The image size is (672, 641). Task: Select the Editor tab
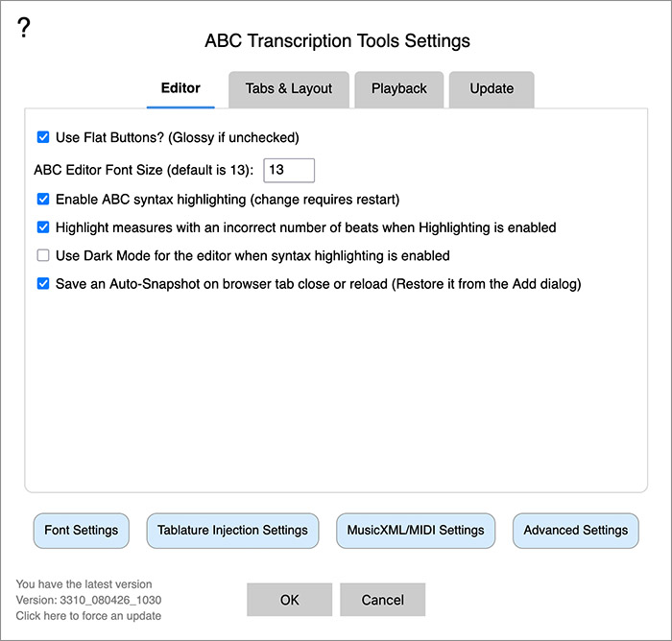[x=180, y=88]
